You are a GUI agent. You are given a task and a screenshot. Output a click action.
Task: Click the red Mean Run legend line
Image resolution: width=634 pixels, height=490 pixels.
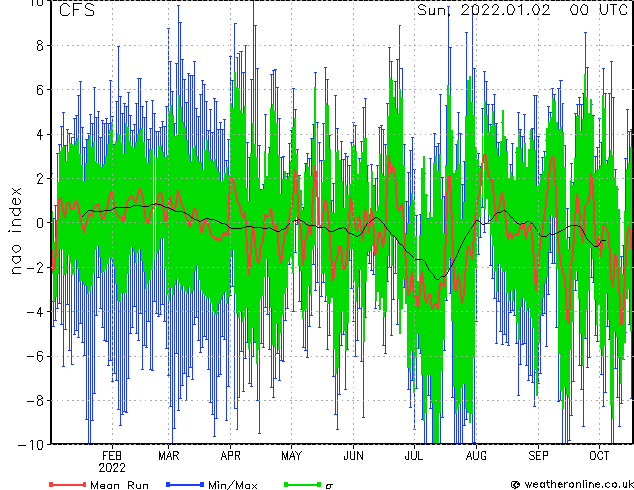pos(68,484)
